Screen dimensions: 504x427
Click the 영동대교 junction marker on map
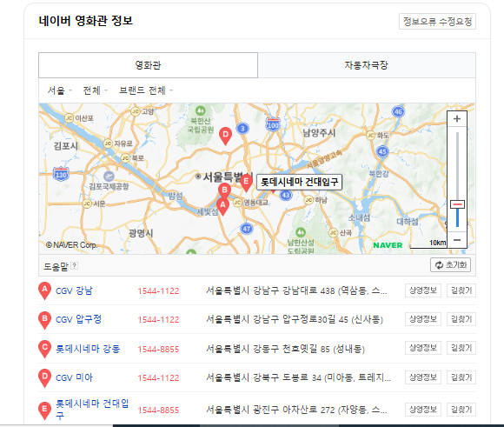[237, 202]
